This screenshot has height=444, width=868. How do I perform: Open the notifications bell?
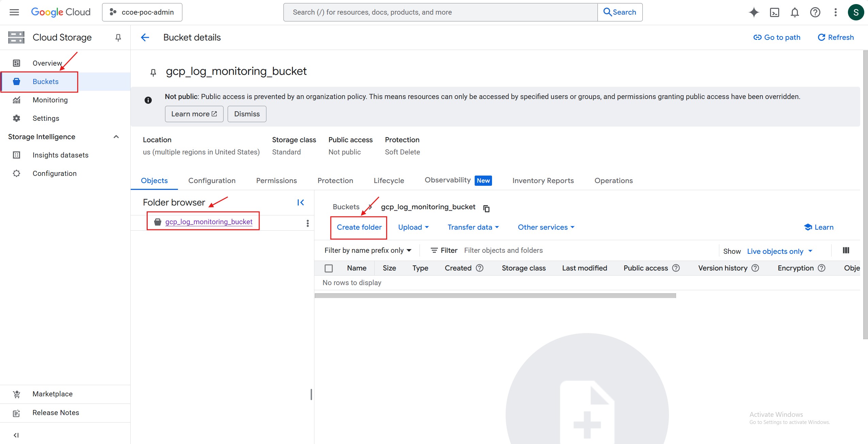pyautogui.click(x=795, y=12)
